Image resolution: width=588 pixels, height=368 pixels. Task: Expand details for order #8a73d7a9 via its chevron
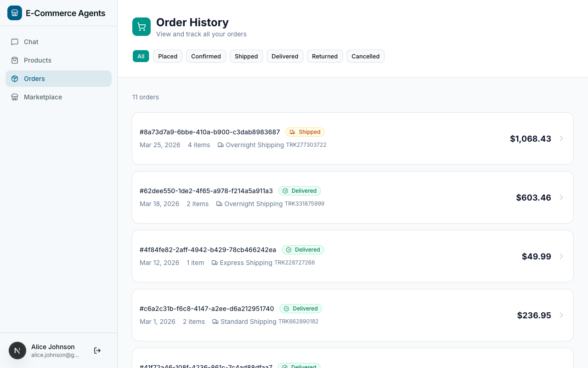pos(561,138)
